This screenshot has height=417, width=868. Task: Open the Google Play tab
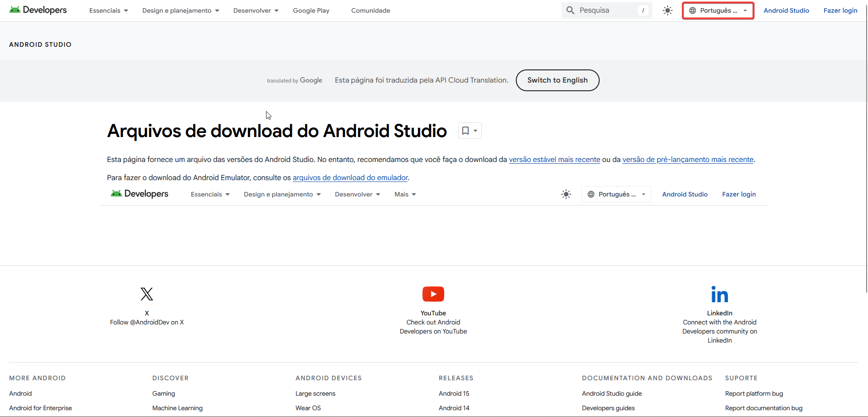[311, 10]
